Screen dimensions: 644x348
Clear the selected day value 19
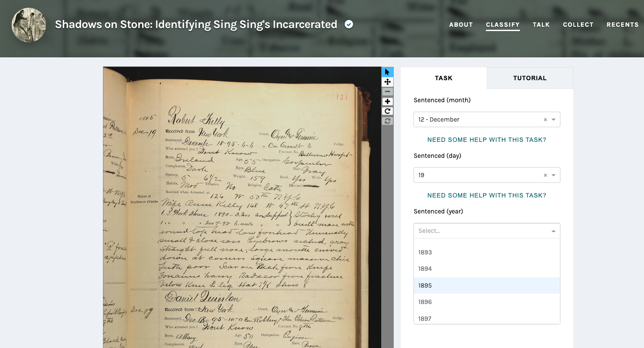pos(545,176)
